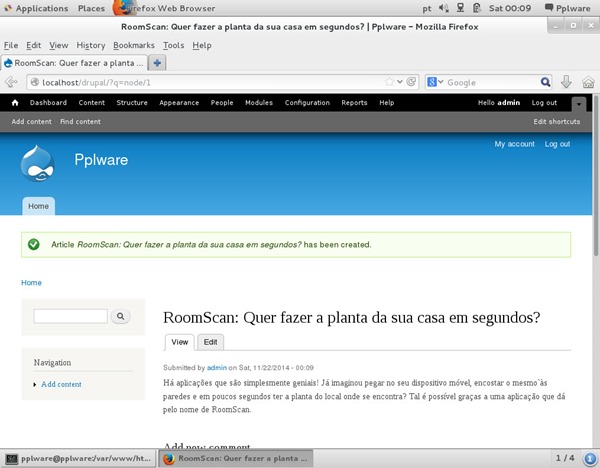Click the Pplware site name
Viewport: 600px width, 468px height.
[101, 160]
